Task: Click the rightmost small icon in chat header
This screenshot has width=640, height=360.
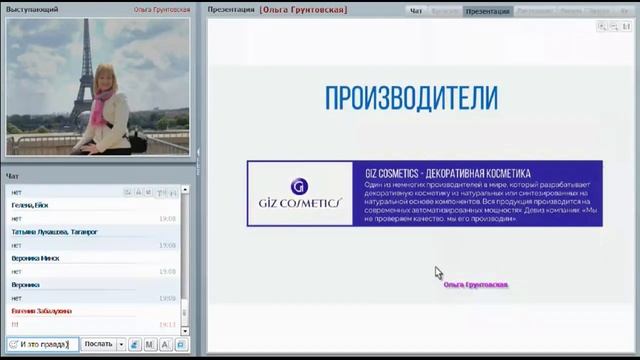Action: [x=173, y=193]
